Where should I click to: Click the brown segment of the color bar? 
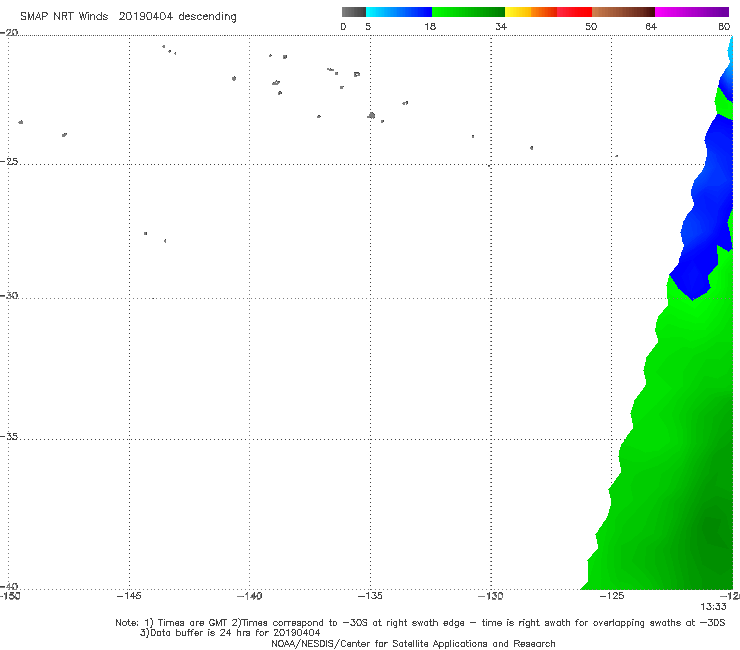click(x=623, y=12)
